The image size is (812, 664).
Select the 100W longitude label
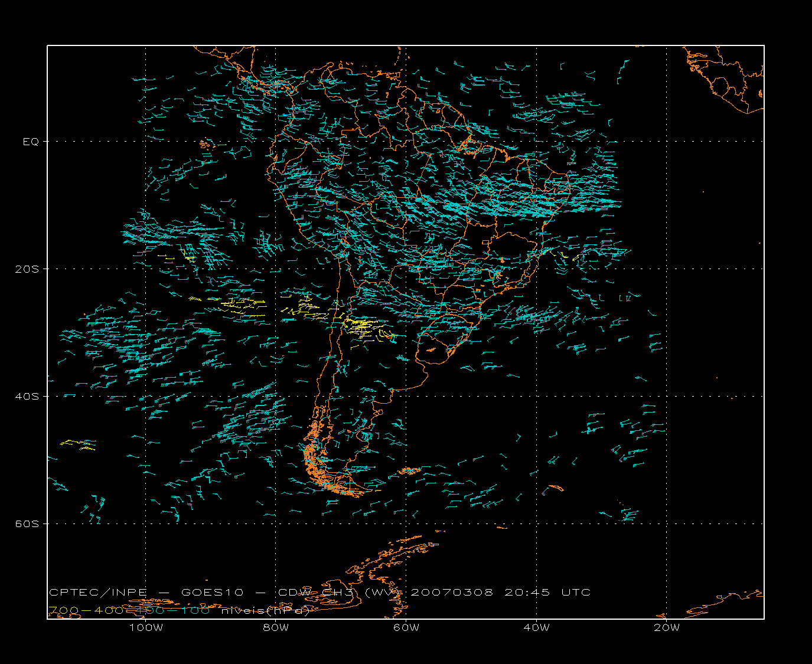click(x=145, y=627)
